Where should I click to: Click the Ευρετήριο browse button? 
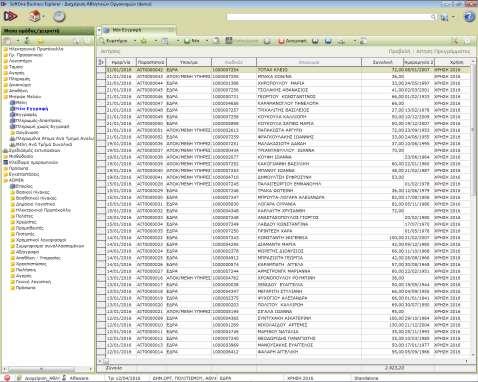113,41
